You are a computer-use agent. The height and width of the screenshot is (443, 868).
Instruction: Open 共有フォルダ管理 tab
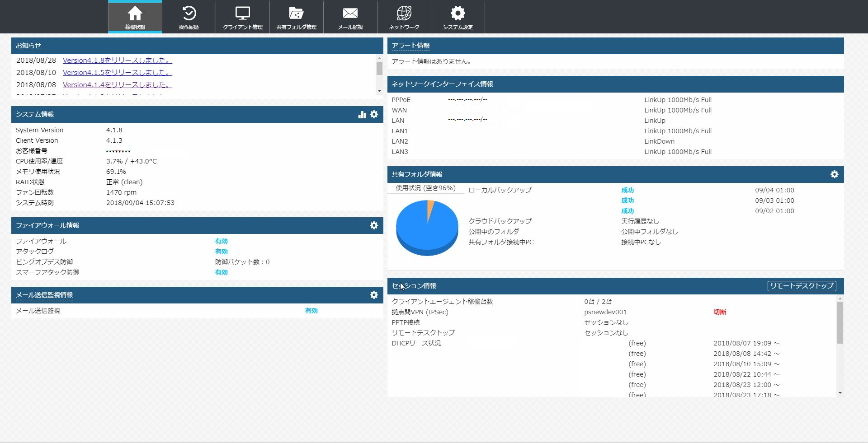pyautogui.click(x=296, y=17)
